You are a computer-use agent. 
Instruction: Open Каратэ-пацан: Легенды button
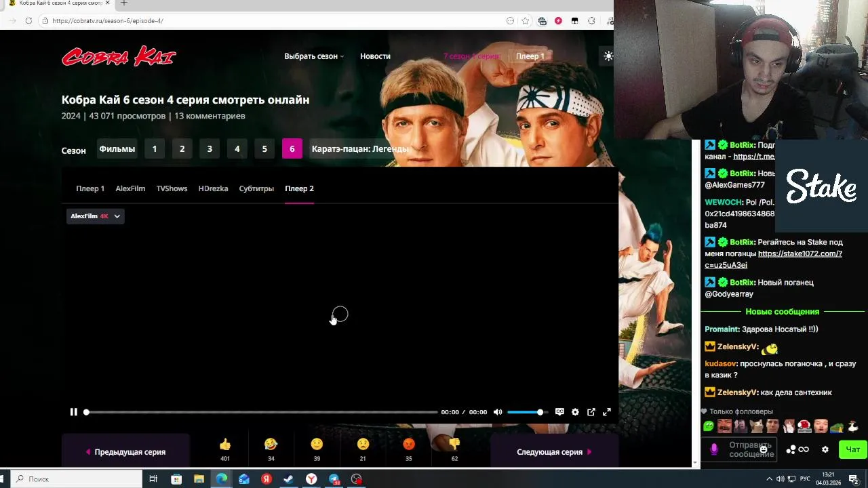[x=360, y=149]
